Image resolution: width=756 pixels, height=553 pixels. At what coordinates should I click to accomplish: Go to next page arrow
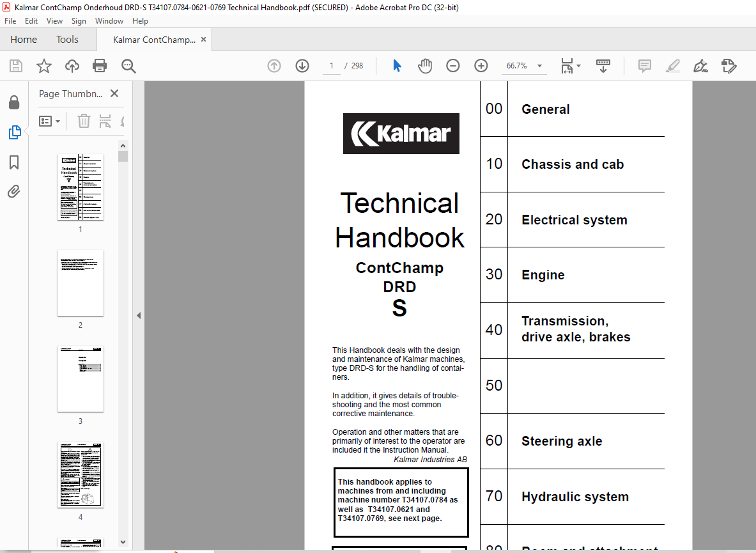pos(302,66)
